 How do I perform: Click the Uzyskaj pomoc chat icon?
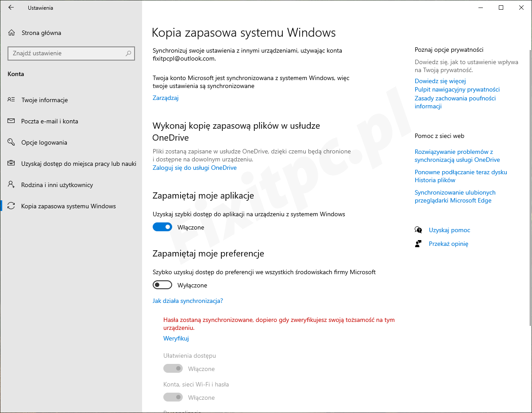pos(418,230)
